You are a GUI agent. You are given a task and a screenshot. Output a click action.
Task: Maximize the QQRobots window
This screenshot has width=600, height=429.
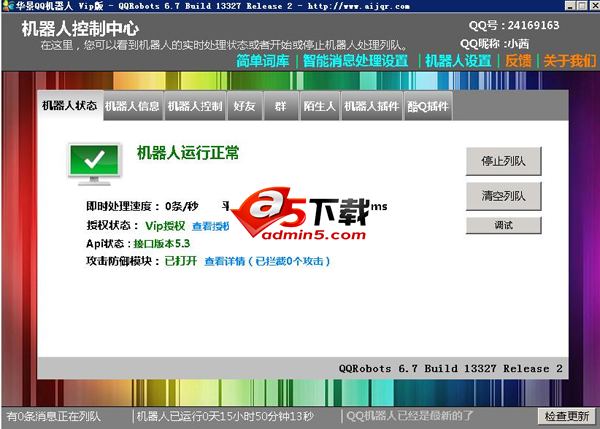[582, 5]
